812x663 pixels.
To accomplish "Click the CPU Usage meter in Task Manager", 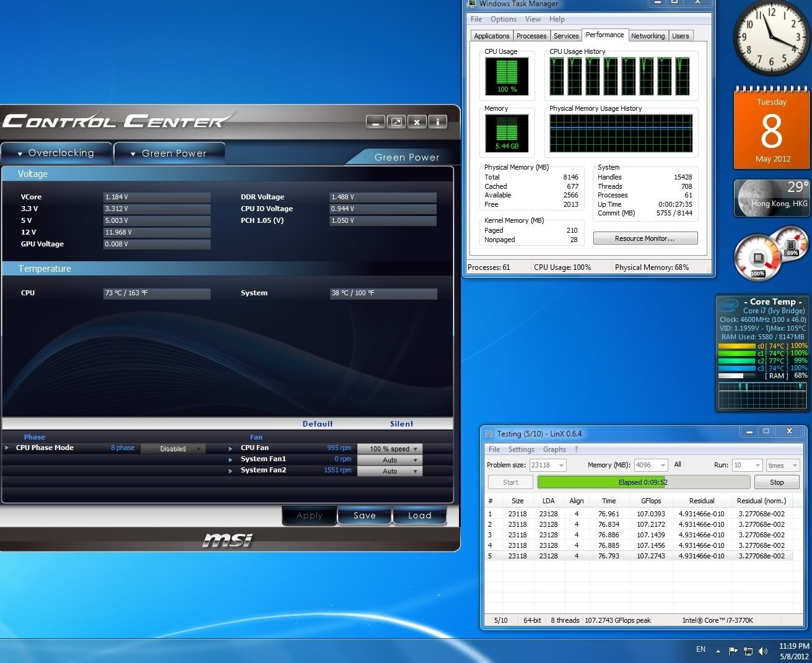I will (x=507, y=77).
